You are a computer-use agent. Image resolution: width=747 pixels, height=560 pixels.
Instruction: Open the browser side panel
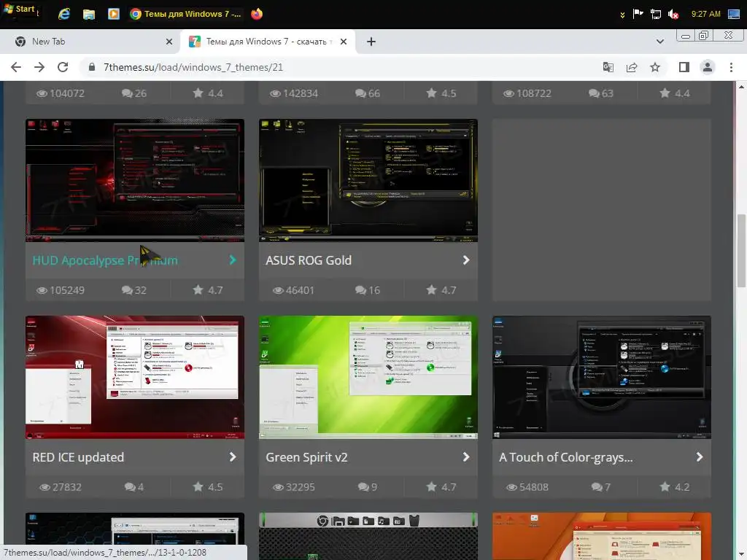pos(684,67)
